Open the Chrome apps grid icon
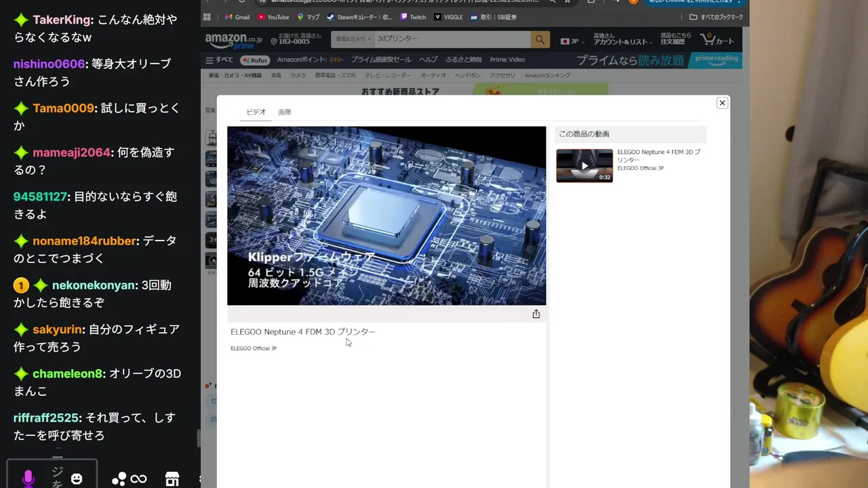The width and height of the screenshot is (868, 488). [x=207, y=17]
